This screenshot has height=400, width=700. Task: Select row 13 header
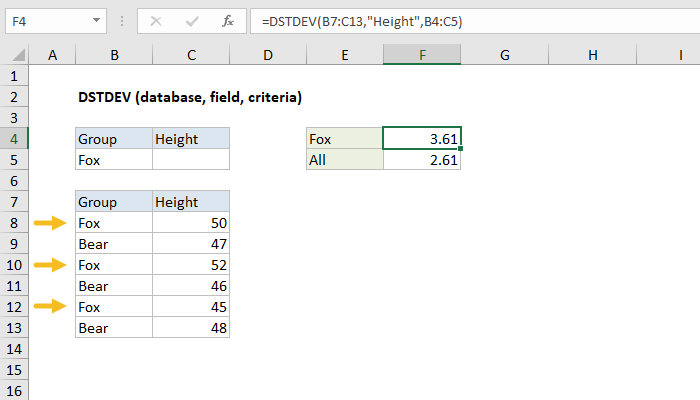click(14, 328)
